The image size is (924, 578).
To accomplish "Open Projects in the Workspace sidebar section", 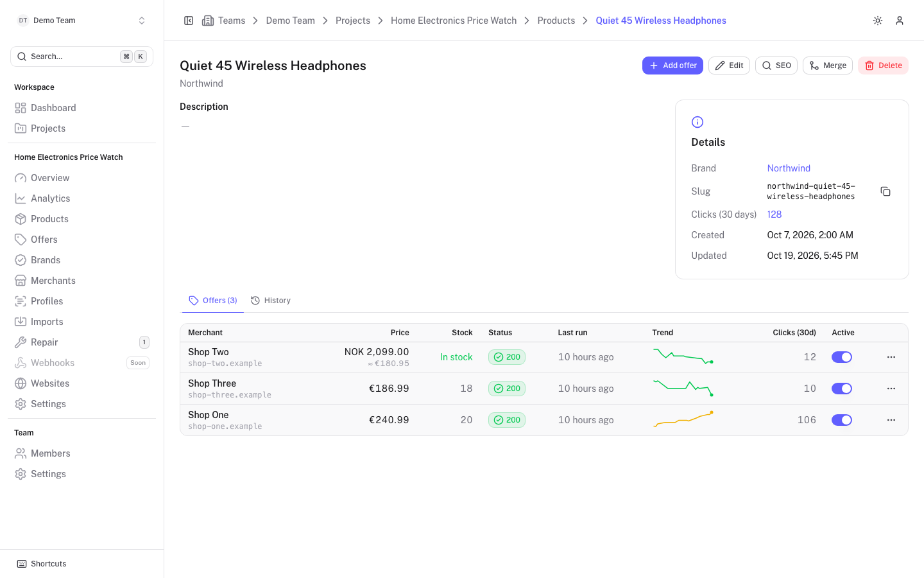I will click(81, 128).
